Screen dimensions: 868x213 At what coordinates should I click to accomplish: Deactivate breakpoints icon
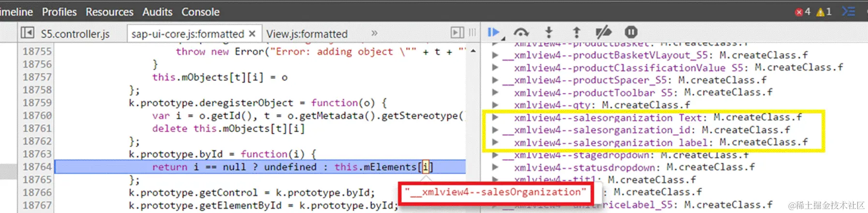(x=603, y=32)
